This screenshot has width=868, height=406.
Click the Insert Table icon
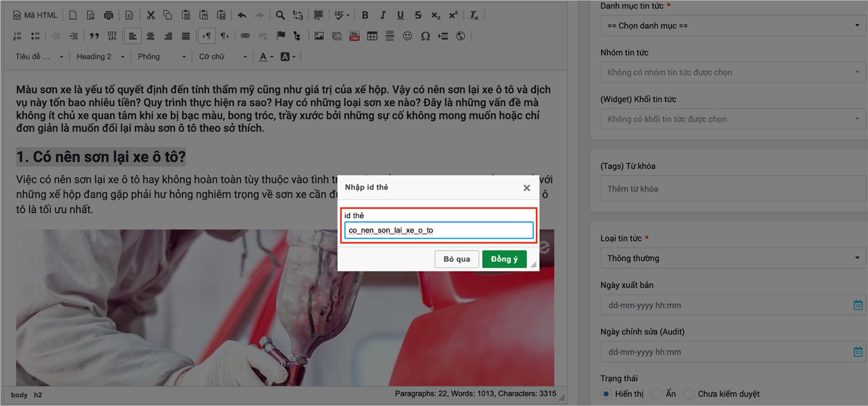372,36
